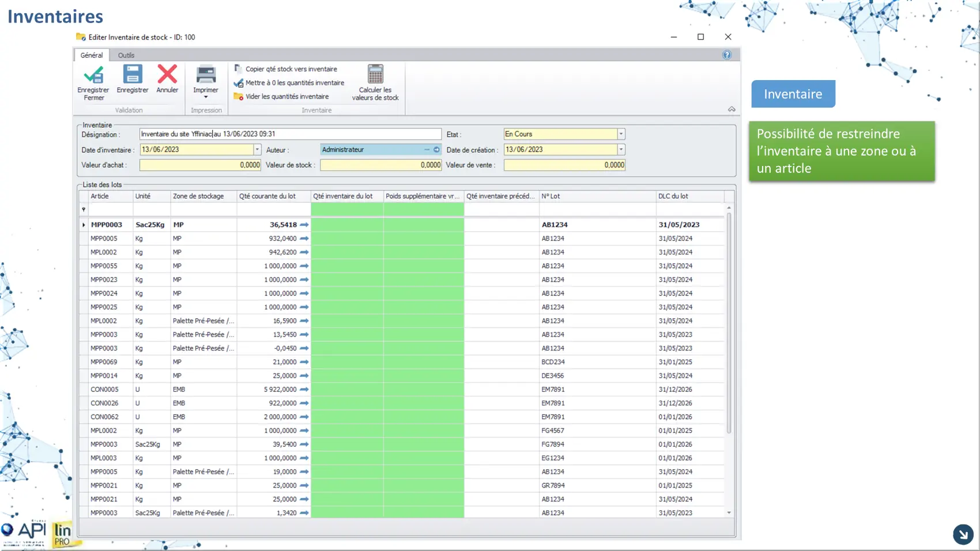
Task: Click the Calculer les valeurs de stock calculator
Action: (375, 75)
